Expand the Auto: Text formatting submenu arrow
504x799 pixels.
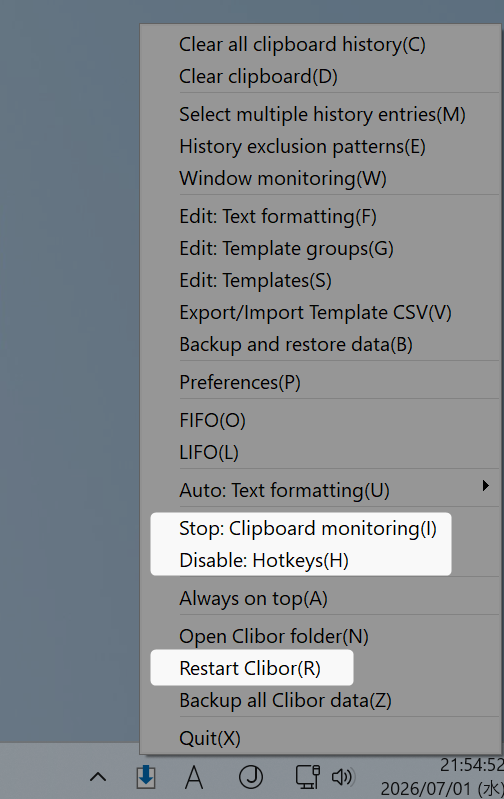pos(486,486)
